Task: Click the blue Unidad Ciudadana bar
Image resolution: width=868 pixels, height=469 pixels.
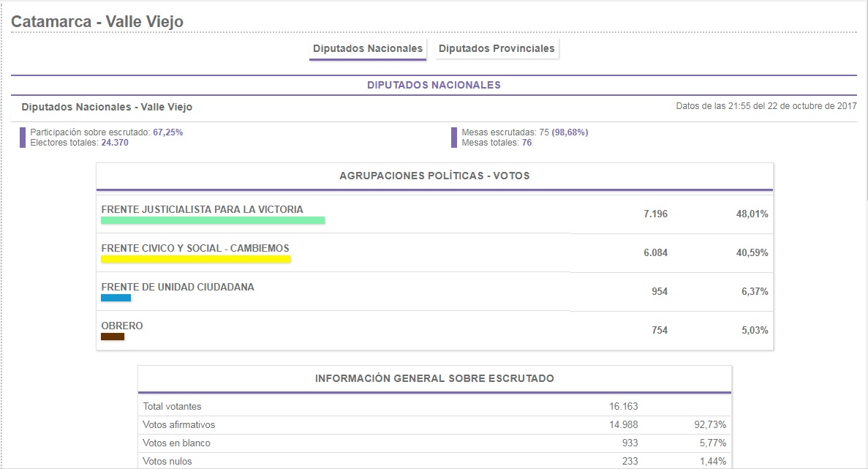Action: click(x=116, y=298)
